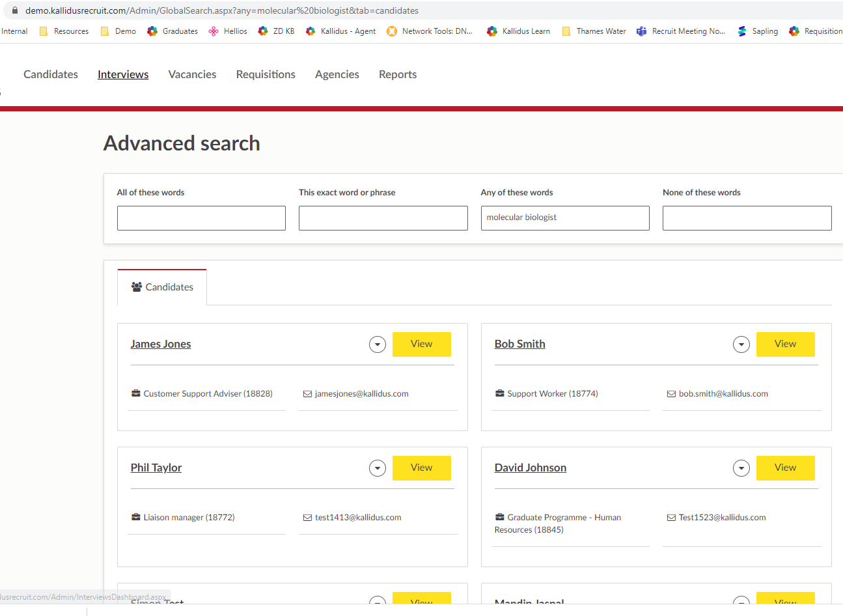Open the Vacancies menu item
The image size is (843, 616).
192,74
